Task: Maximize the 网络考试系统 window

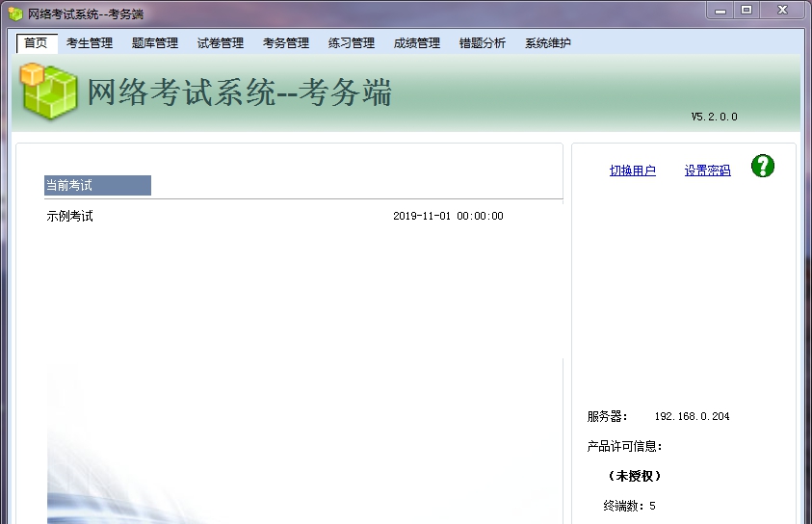Action: (x=747, y=11)
